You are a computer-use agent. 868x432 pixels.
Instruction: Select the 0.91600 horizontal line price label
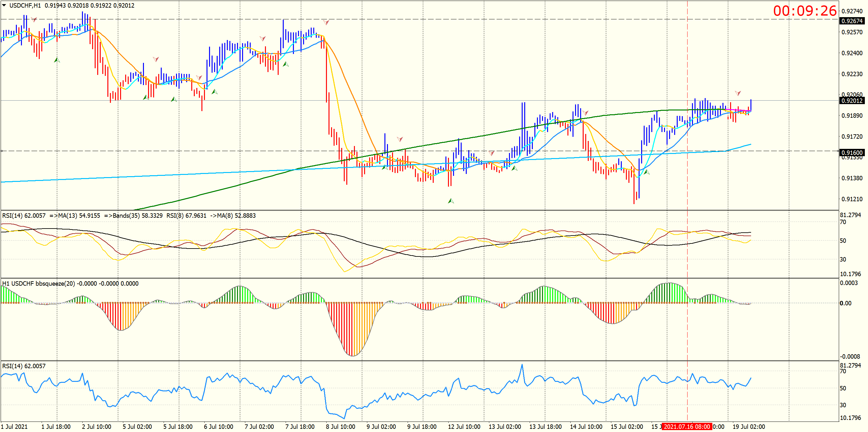[851, 153]
